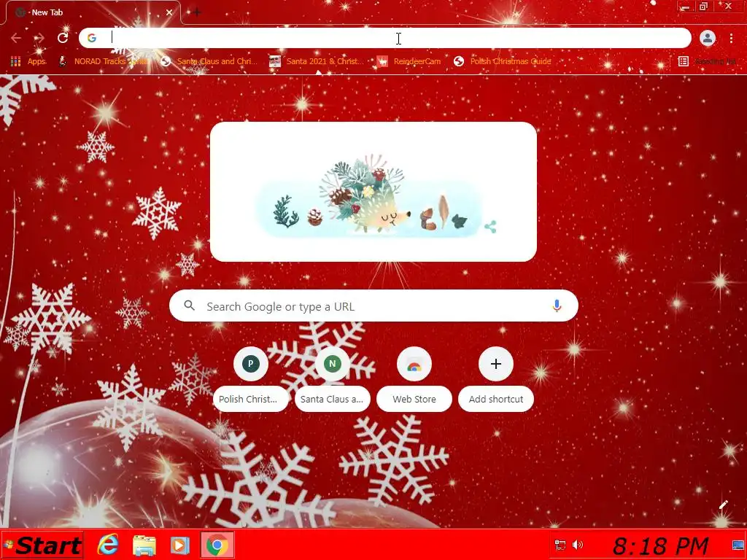
Task: Reload the page with refresh icon
Action: pyautogui.click(x=63, y=38)
